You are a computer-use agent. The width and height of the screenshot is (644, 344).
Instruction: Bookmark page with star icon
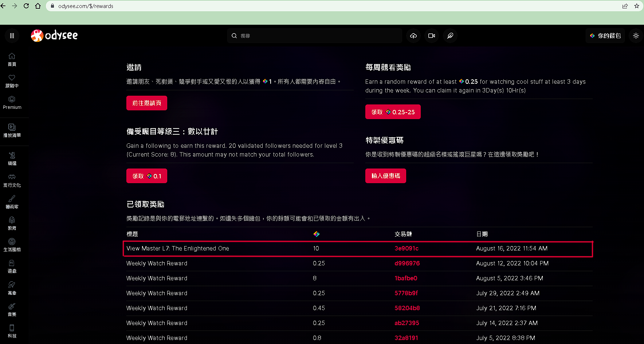(637, 6)
